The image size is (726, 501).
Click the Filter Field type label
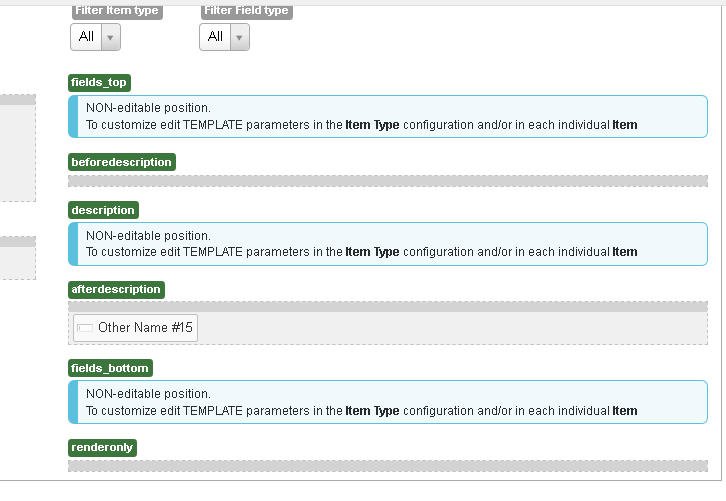tap(246, 11)
